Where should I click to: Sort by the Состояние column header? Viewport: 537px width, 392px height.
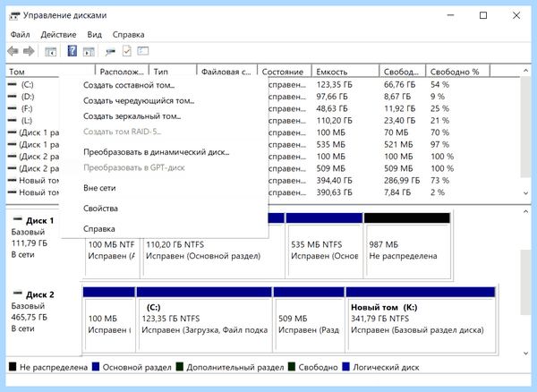pyautogui.click(x=285, y=72)
